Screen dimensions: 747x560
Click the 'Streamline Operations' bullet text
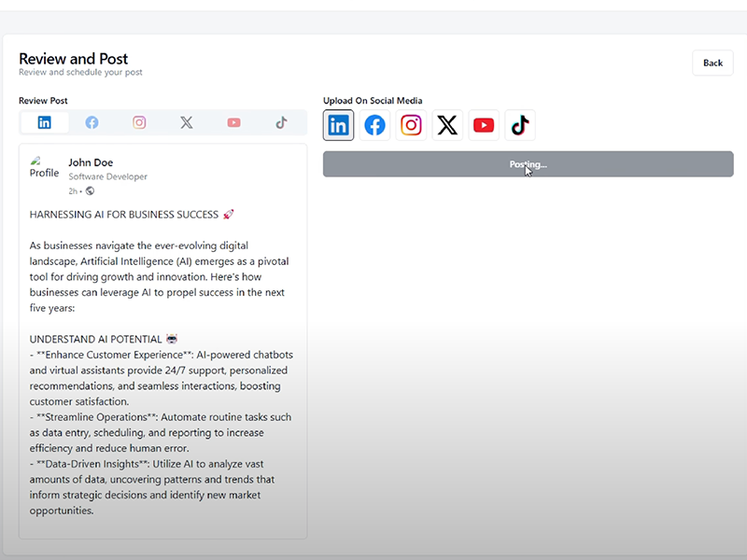(161, 432)
